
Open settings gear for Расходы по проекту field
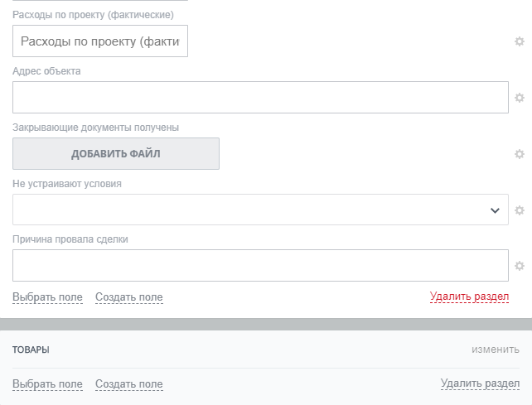[520, 41]
